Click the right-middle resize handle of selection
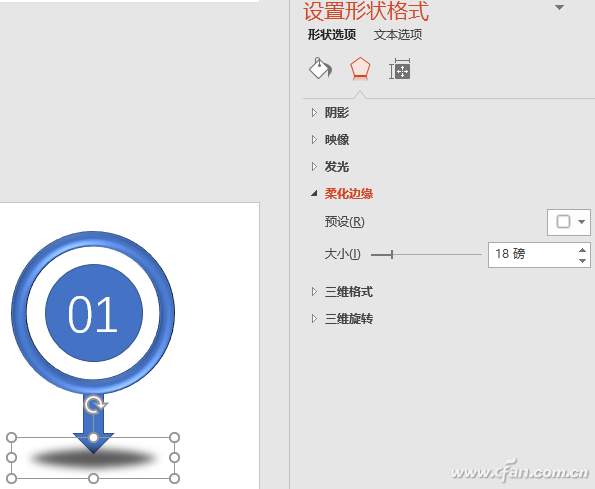The width and height of the screenshot is (595, 489). [x=174, y=458]
